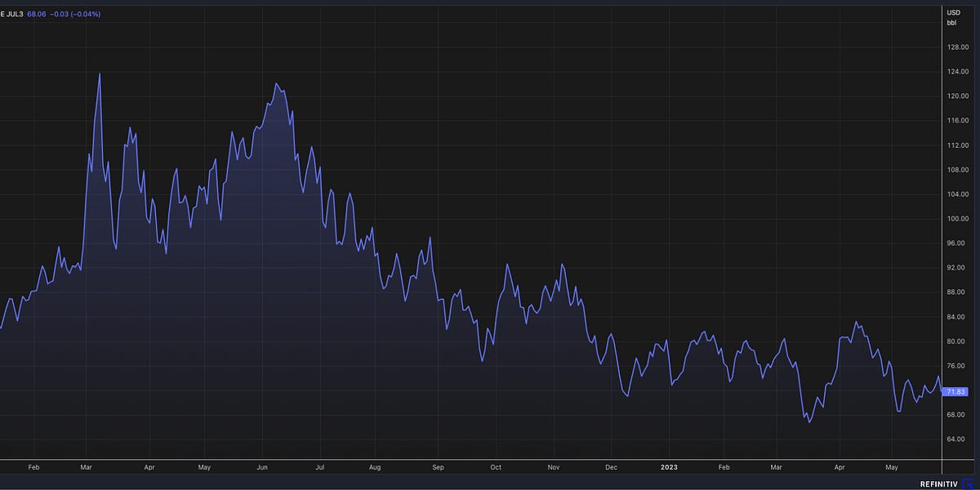Click the 2023 year marker on time axis
This screenshot has height=490, width=980.
666,467
